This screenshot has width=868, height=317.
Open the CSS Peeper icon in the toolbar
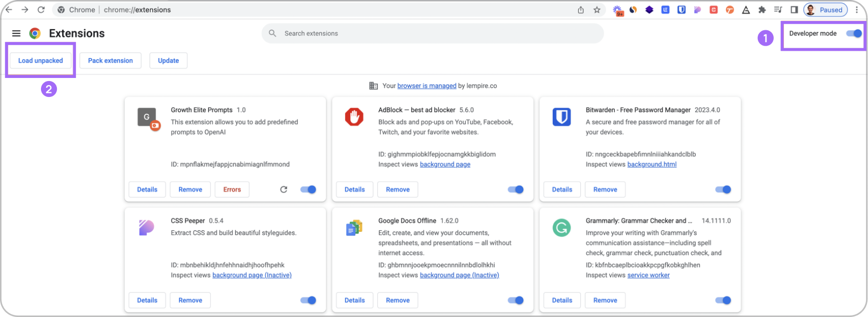[697, 10]
